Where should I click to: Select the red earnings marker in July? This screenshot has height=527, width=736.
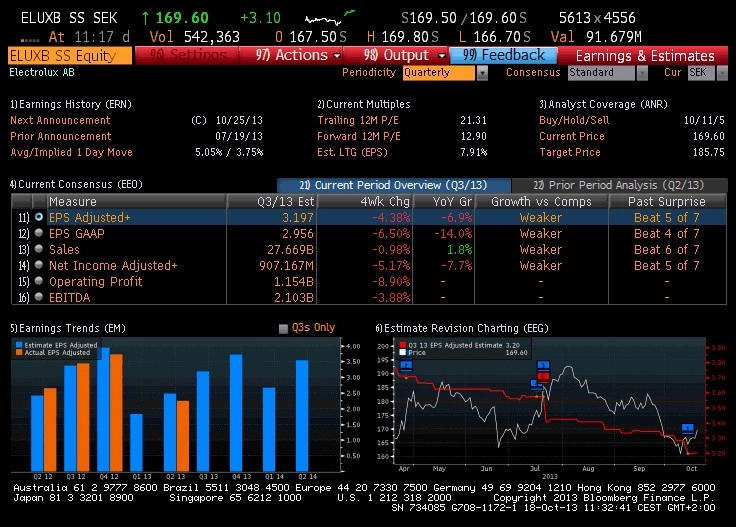[543, 376]
